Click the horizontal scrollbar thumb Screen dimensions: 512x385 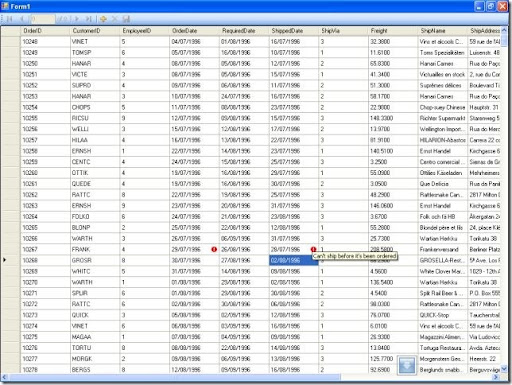[x=175, y=377]
